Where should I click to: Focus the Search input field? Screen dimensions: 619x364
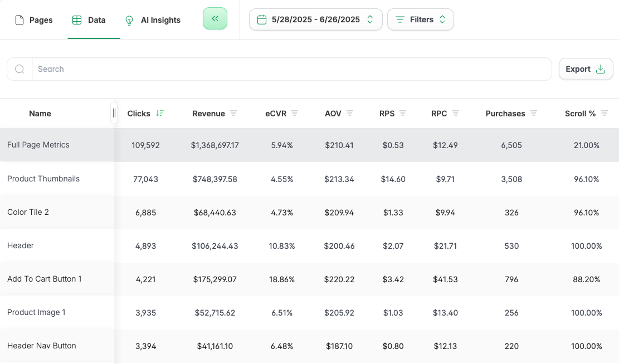coord(290,69)
